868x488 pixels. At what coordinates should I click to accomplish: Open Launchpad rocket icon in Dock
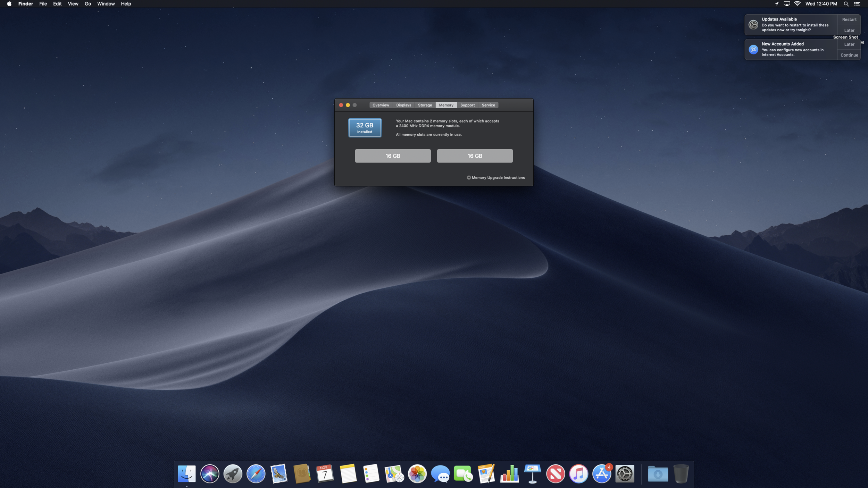[233, 474]
